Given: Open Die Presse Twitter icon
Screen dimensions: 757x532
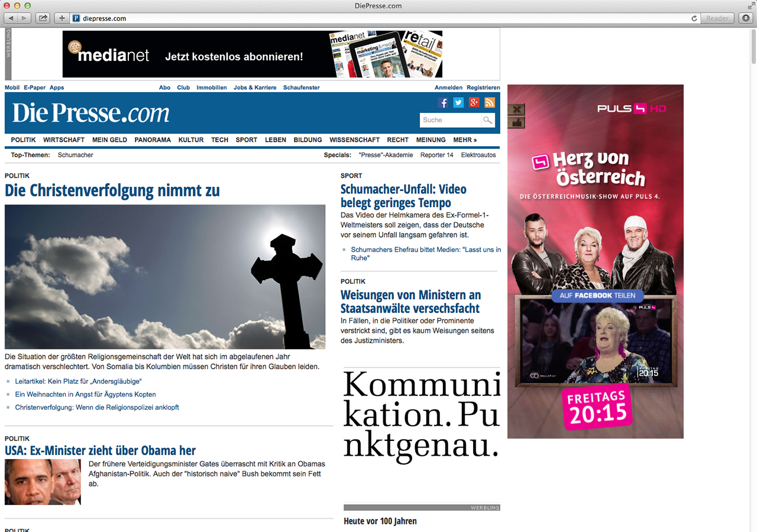Looking at the screenshot, I should (x=458, y=103).
